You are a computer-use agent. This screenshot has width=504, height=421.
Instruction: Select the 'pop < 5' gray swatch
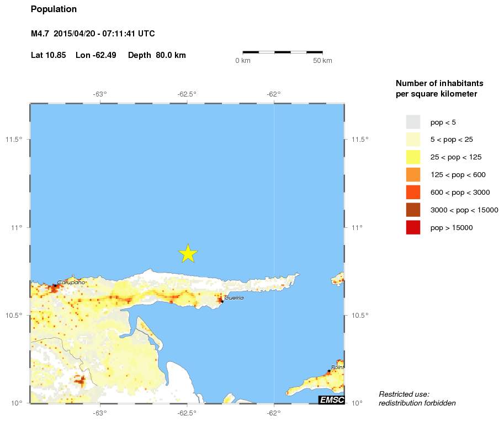pyautogui.click(x=413, y=122)
